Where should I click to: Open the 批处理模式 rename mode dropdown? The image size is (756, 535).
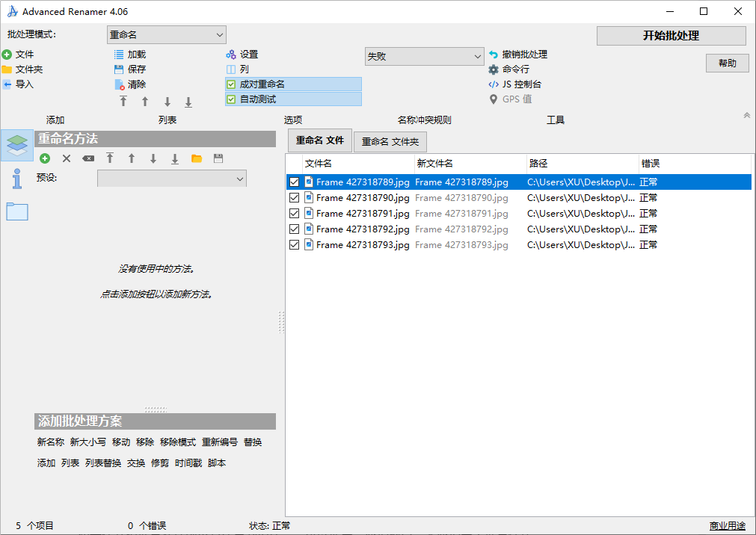[x=166, y=34]
